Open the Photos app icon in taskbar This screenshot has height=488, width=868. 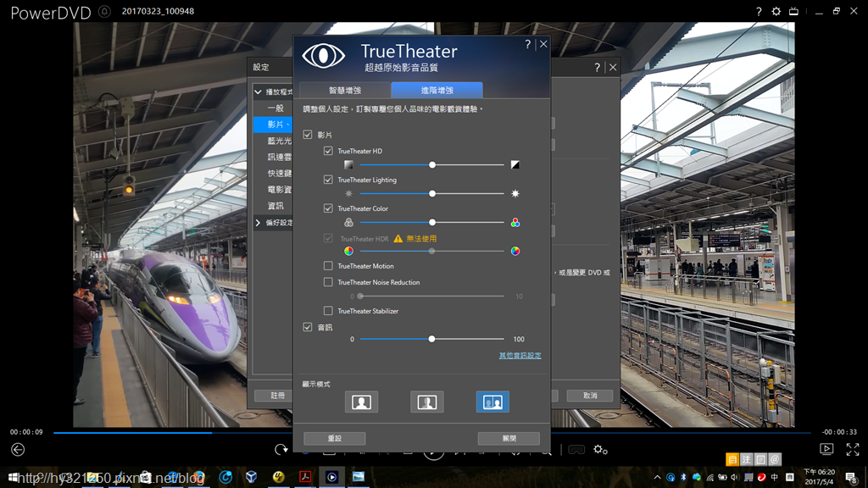(x=359, y=477)
